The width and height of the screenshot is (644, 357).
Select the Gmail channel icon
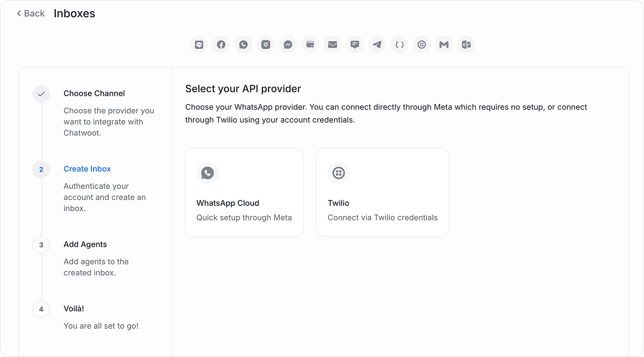click(444, 45)
